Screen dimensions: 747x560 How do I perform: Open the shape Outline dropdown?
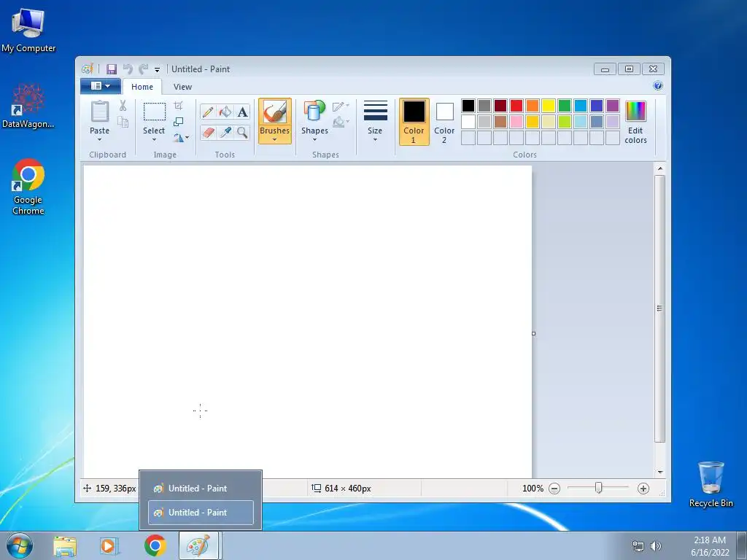(341, 106)
